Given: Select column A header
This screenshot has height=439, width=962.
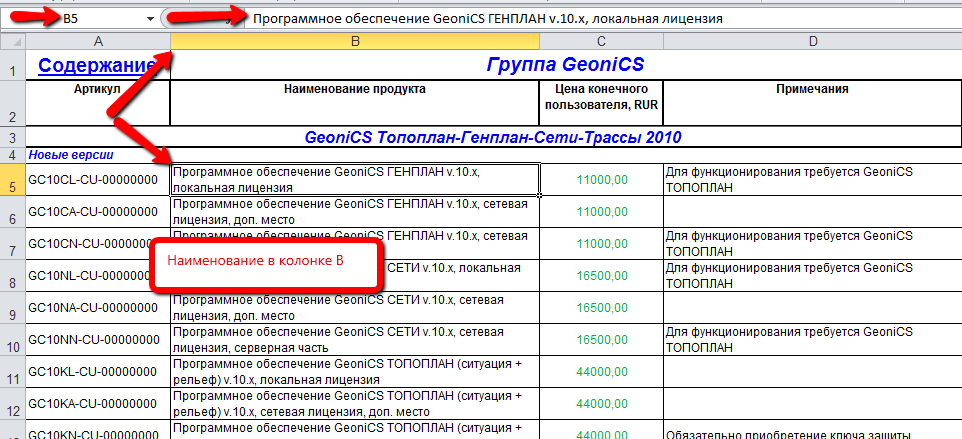Looking at the screenshot, I should pos(98,41).
